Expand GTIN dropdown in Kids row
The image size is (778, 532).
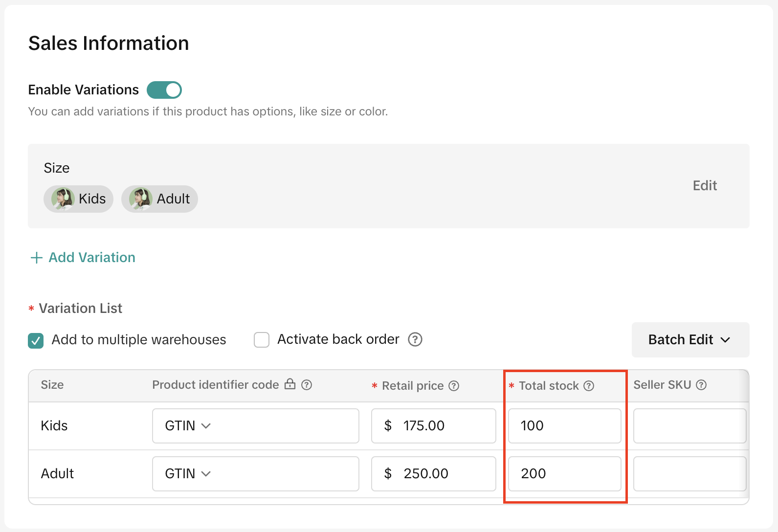(188, 426)
